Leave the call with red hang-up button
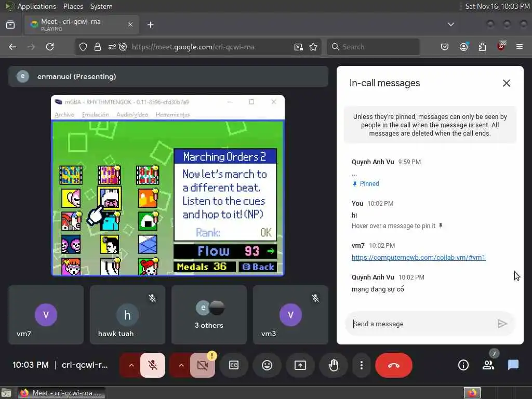 (394, 365)
